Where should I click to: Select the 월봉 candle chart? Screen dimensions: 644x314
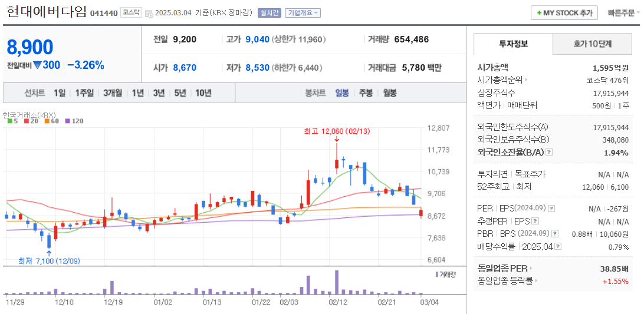(x=390, y=93)
